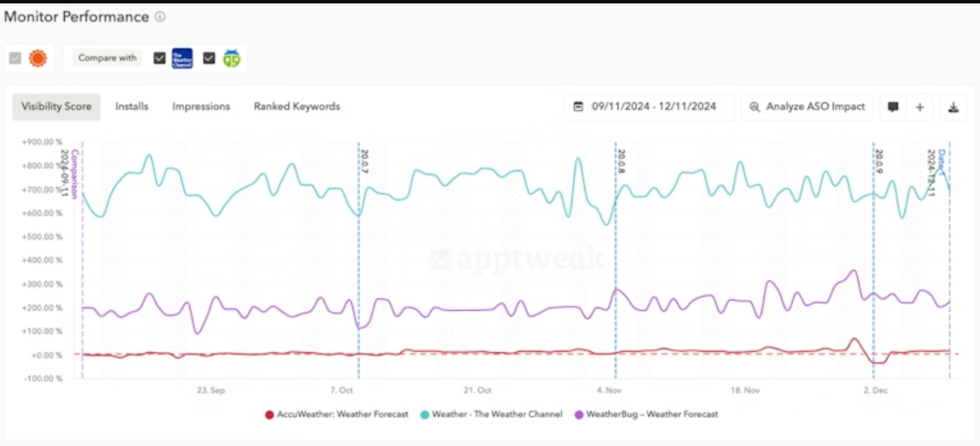Click the AccuWeather orange sun app icon
Viewport: 980px width, 446px height.
tap(38, 58)
